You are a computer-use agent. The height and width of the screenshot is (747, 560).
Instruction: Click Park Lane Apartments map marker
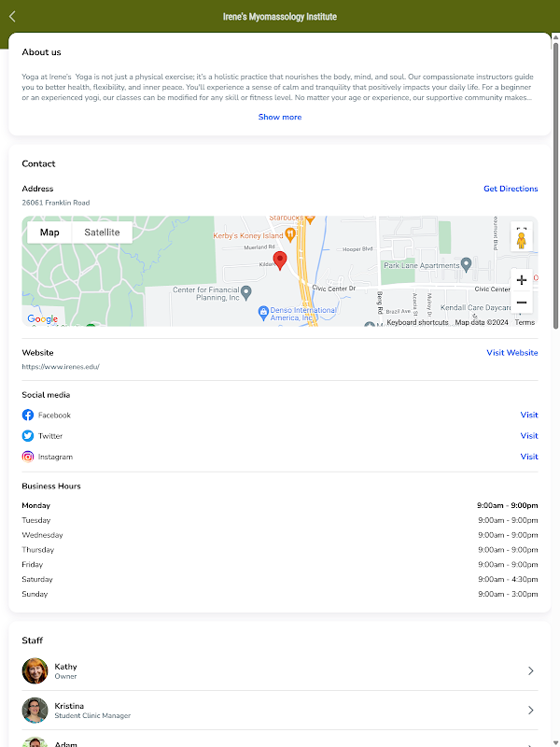pyautogui.click(x=466, y=264)
